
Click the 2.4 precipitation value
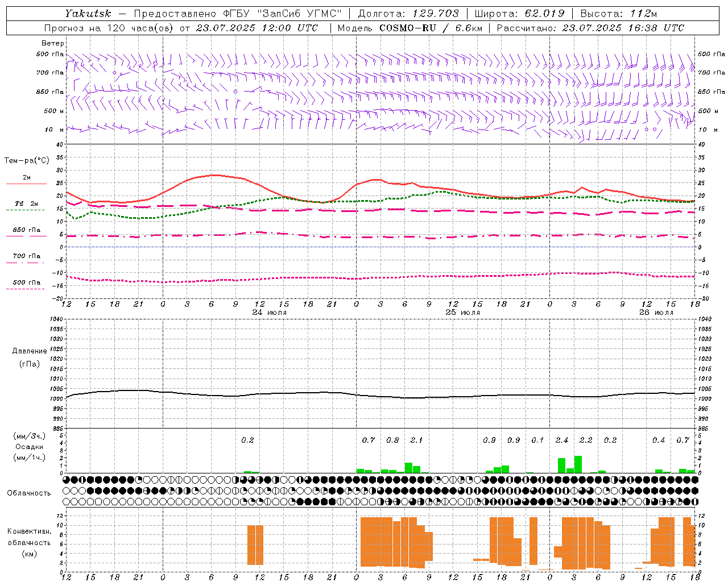tap(562, 440)
